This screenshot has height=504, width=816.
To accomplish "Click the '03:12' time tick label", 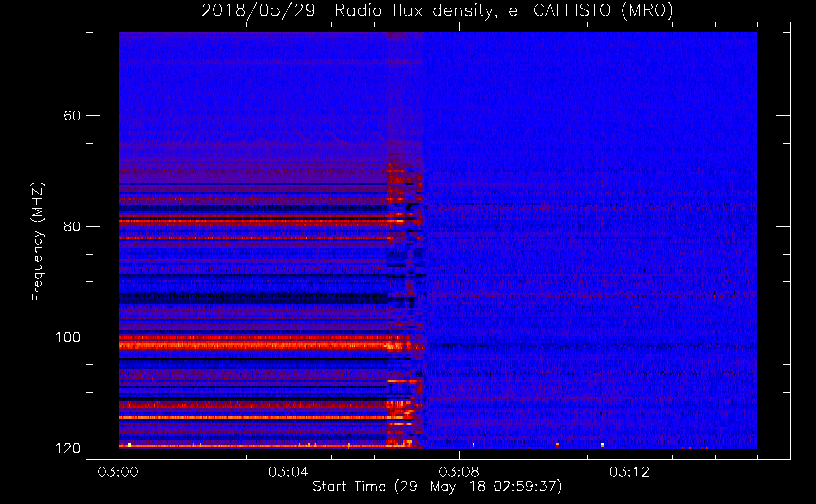I will click(x=629, y=472).
